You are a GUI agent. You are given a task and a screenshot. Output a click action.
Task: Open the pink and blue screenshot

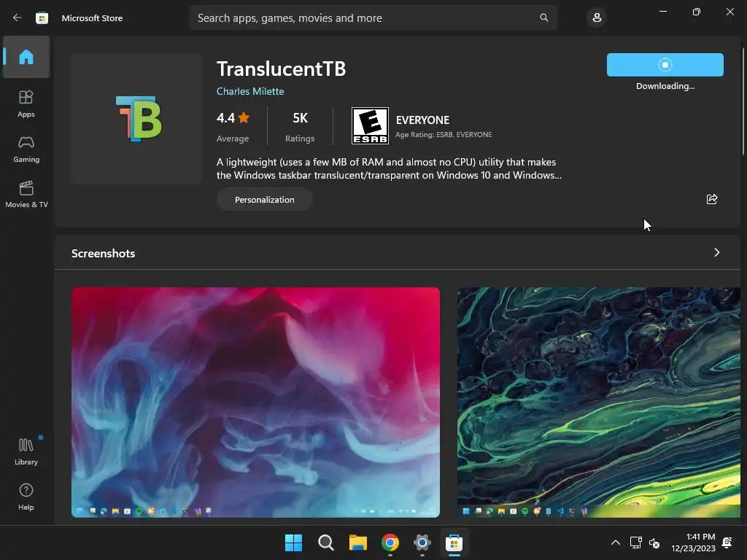click(255, 402)
